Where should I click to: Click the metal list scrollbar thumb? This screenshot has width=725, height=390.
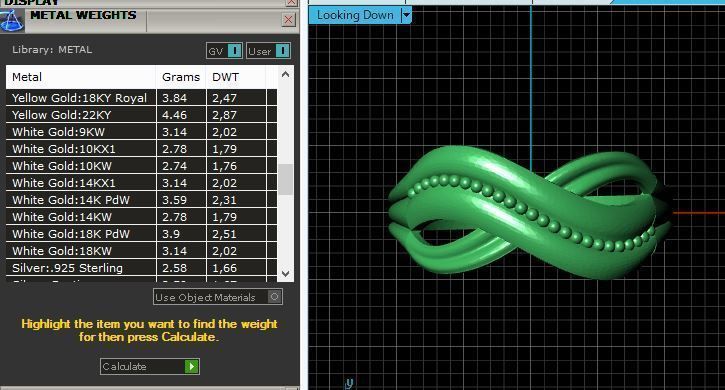click(x=286, y=180)
